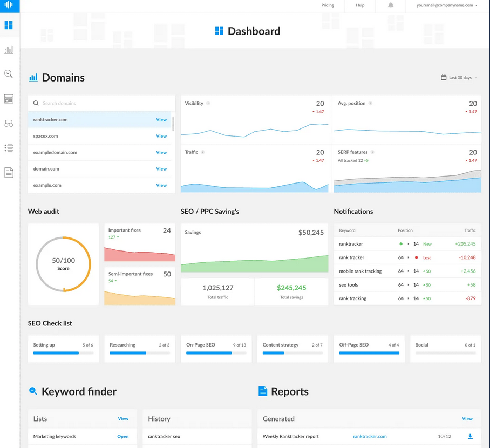The width and height of the screenshot is (490, 448).
Task: Expand the Important fixes 127 dropdown
Action: tap(114, 237)
